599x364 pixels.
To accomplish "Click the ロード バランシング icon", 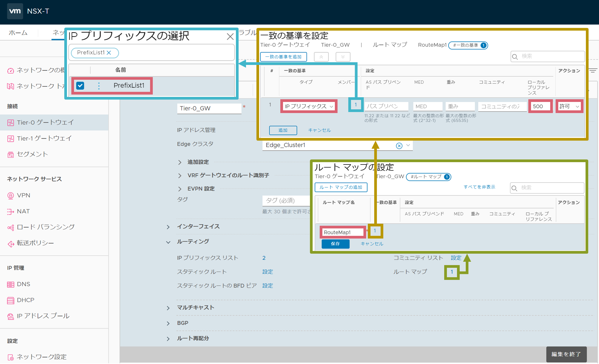I will coord(11,227).
